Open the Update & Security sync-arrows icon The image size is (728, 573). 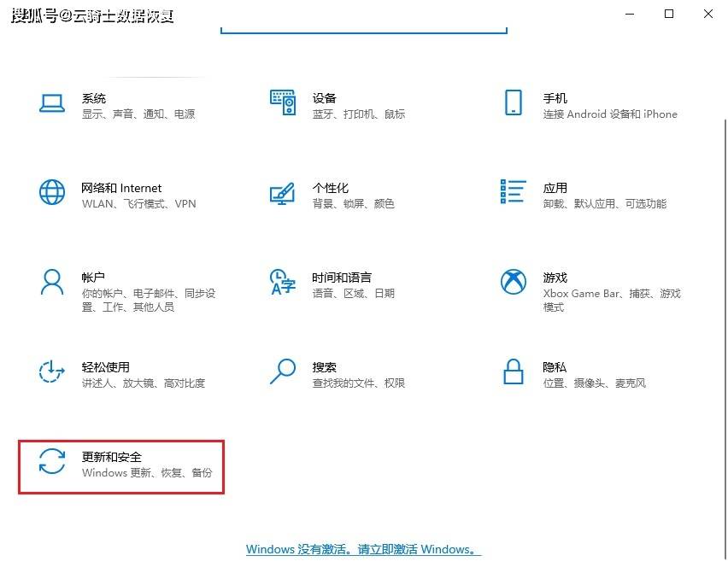click(52, 461)
